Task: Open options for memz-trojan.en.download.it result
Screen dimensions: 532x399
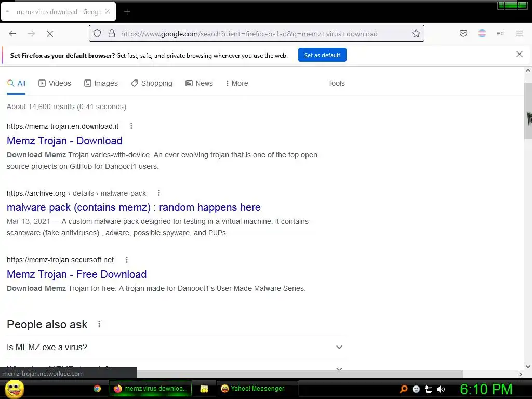Action: pos(131,126)
